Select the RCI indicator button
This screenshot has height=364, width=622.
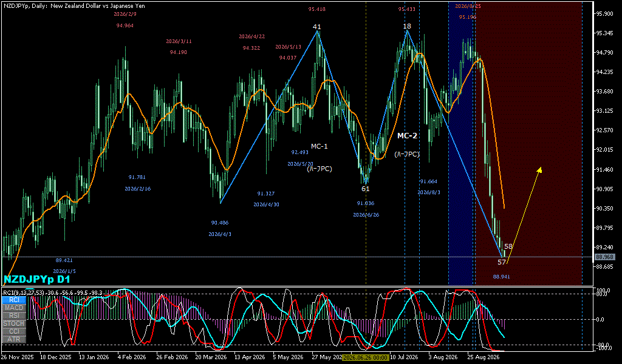pyautogui.click(x=14, y=300)
